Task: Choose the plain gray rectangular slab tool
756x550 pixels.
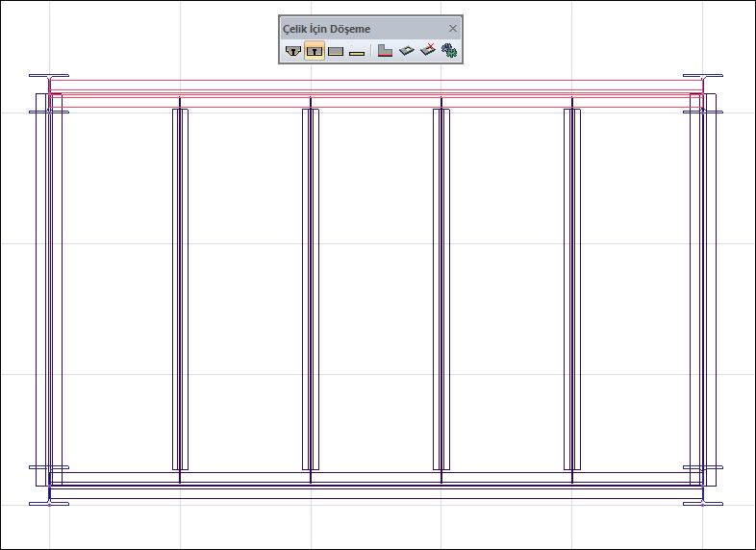Action: (336, 51)
